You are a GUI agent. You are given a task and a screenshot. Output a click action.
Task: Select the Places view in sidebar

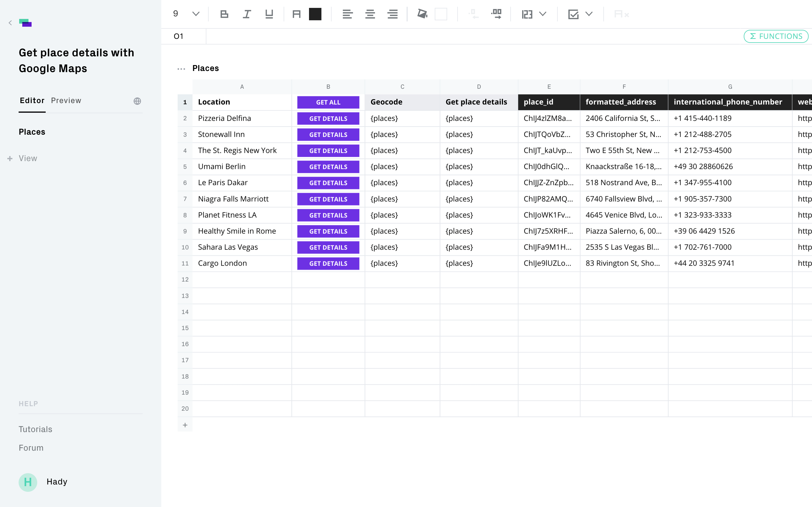point(32,132)
